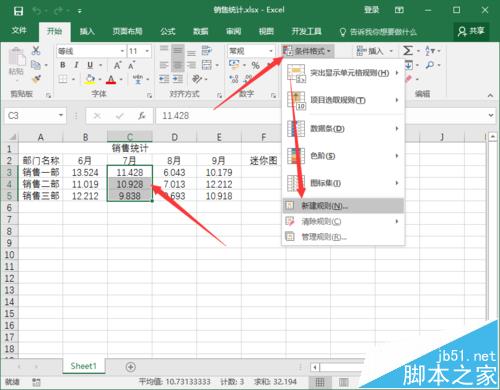The width and height of the screenshot is (500, 390).
Task: Toggle Bold formatting
Action: (63, 65)
